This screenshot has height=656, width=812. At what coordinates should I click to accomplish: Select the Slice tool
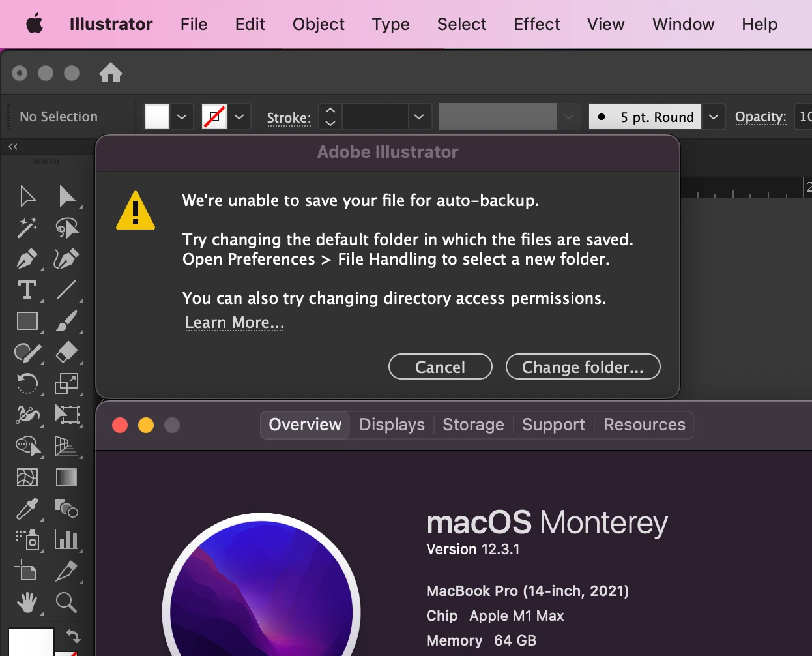pyautogui.click(x=66, y=571)
